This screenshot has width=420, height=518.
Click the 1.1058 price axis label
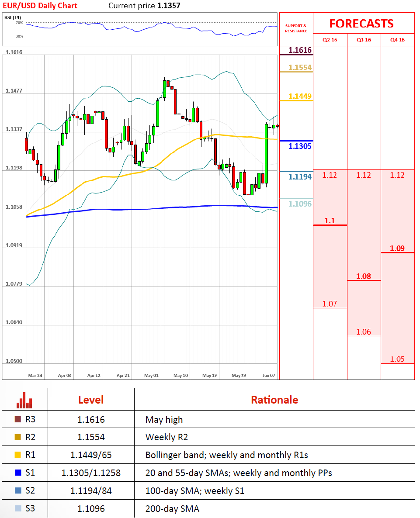14,207
